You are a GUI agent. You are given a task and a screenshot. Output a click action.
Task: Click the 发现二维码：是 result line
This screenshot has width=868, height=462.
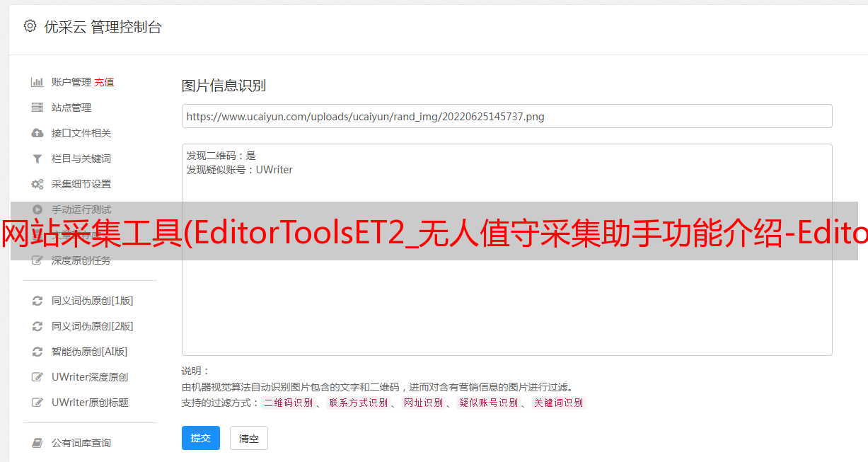pos(221,156)
